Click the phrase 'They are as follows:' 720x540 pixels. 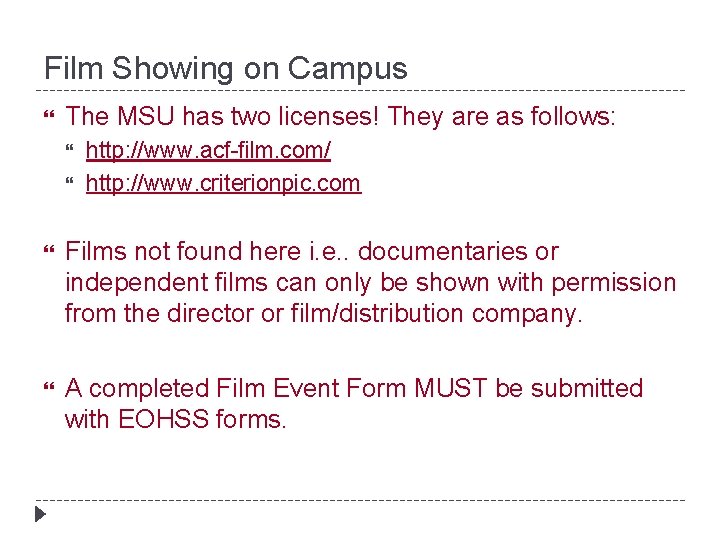tap(501, 117)
